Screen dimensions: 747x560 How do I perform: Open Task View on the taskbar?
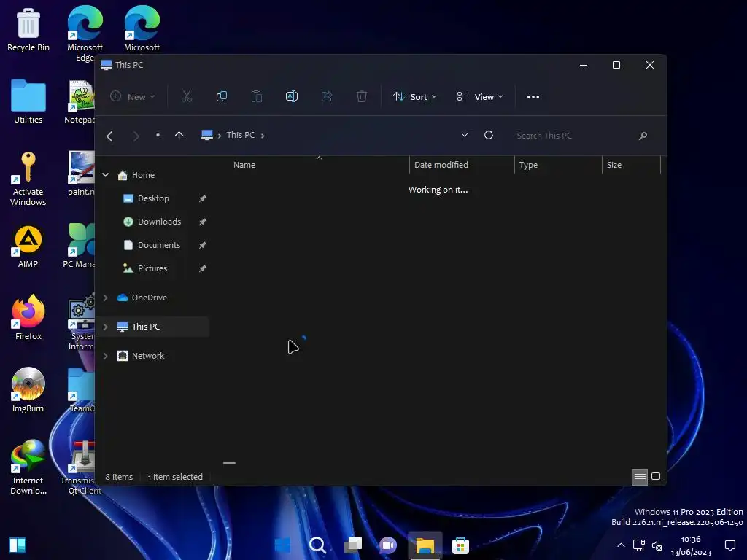click(x=353, y=545)
